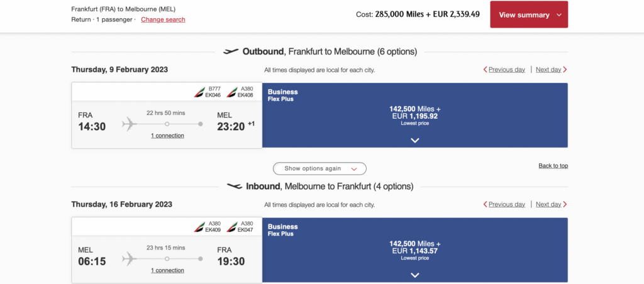Click the plane icon next to FRA 14:30

pos(130,124)
